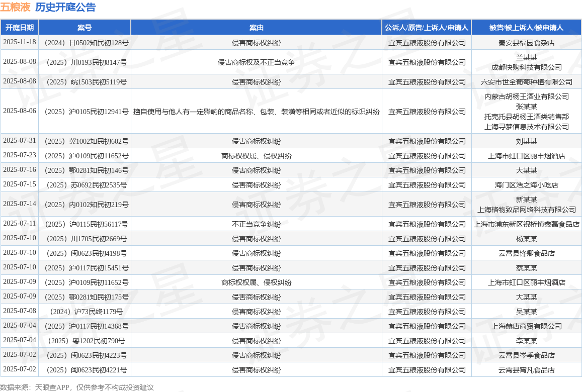The image size is (582, 392).
Task: Click cause 侵害商标权及不正当竞争
Action: 257,62
